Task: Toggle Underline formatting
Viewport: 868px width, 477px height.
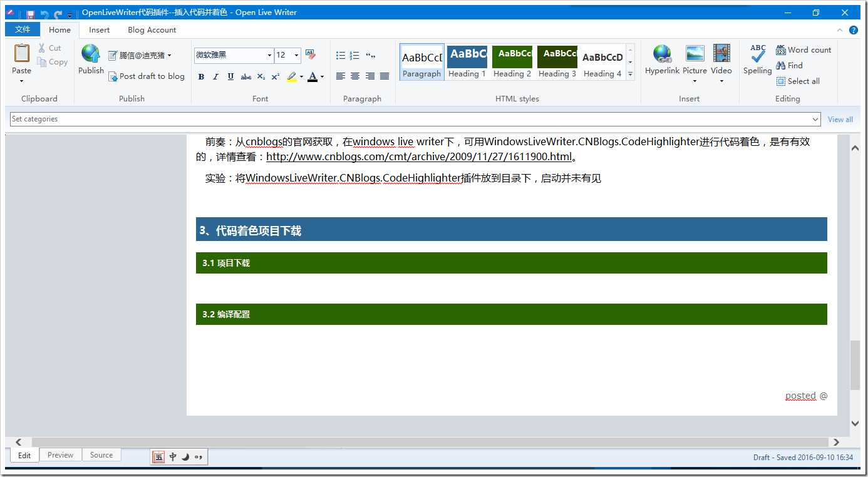Action: coord(230,76)
